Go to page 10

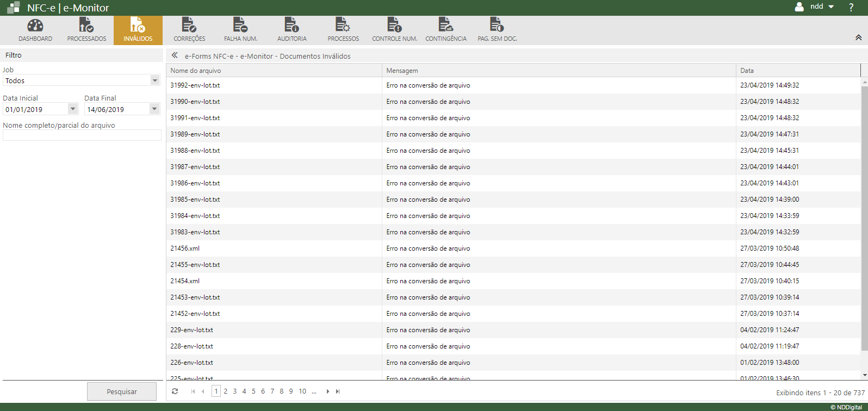coord(302,391)
